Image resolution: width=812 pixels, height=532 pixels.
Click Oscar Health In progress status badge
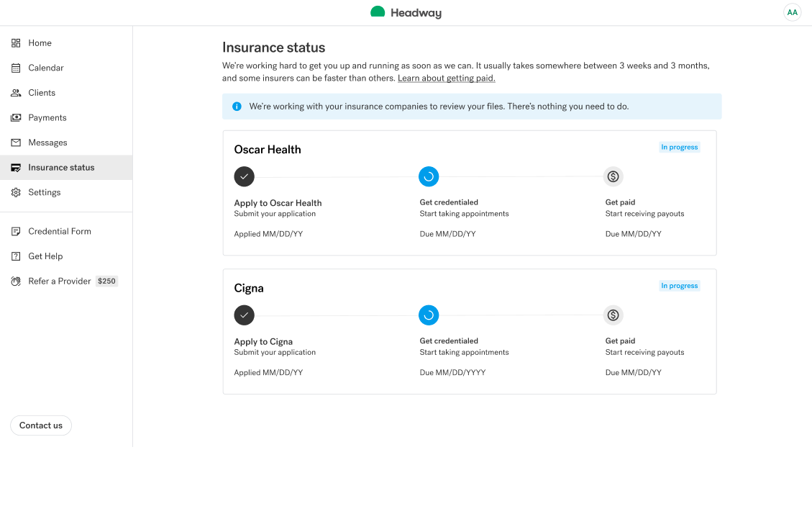(680, 148)
